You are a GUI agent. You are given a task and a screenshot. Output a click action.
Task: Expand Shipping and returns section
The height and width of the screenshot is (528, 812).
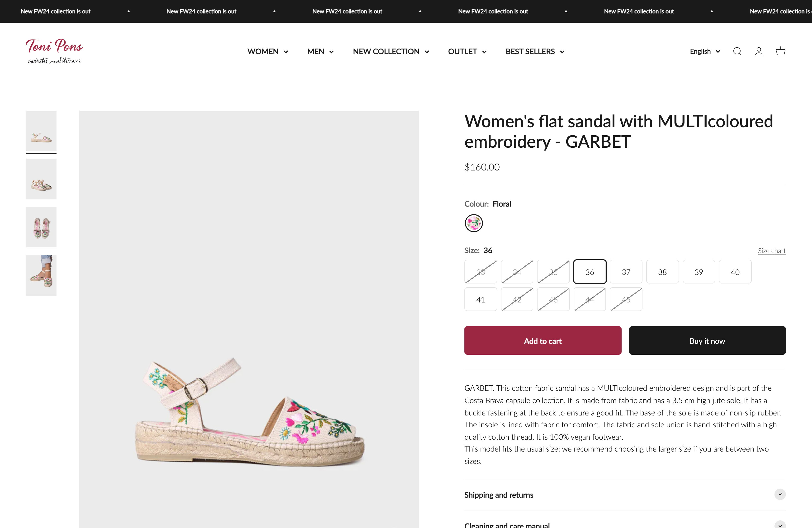625,495
